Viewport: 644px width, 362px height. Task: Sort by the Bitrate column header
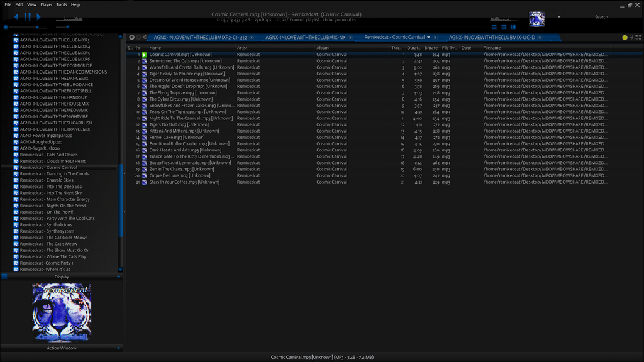431,48
